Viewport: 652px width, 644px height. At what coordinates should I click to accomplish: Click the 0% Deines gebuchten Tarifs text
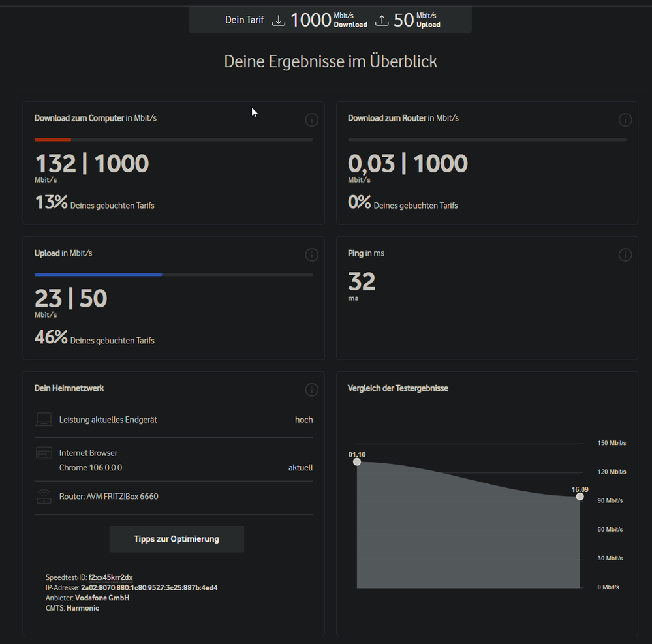[403, 202]
